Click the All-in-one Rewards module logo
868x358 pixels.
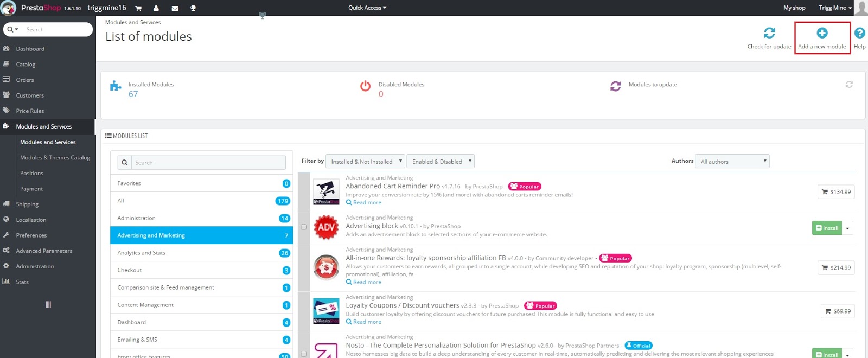click(x=326, y=267)
